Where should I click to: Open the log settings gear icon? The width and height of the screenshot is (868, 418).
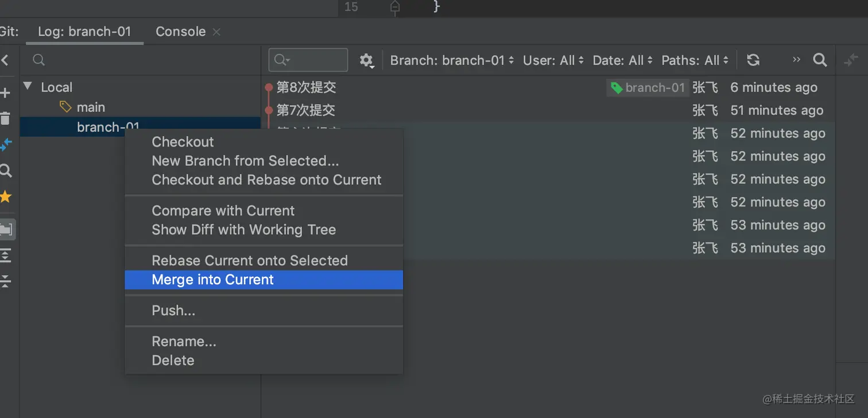[366, 60]
